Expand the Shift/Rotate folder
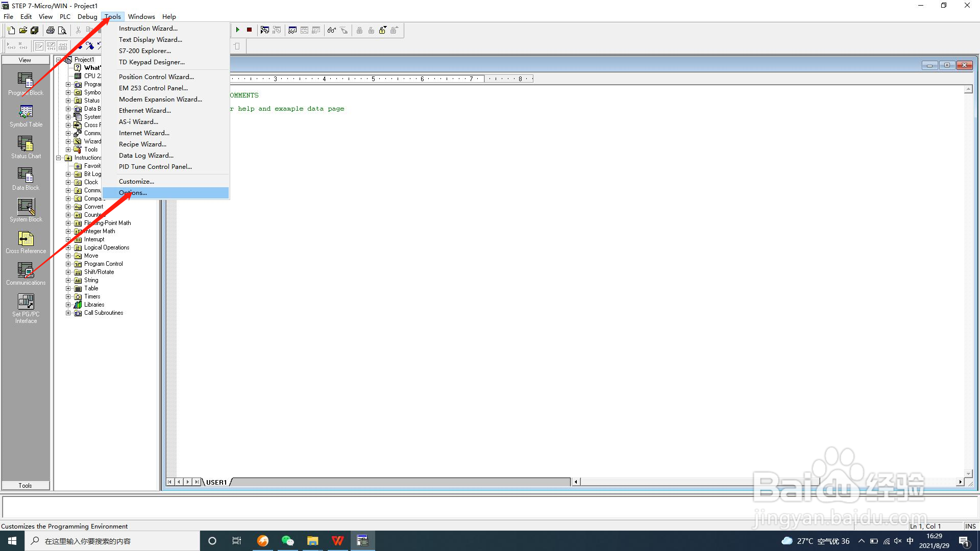Image resolution: width=980 pixels, height=551 pixels. tap(68, 272)
